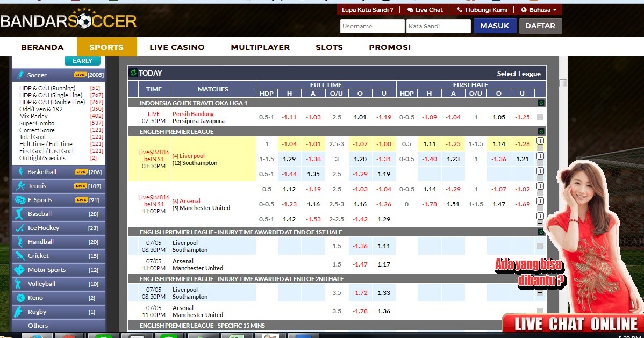Click the Live Chat speech bubble icon
Screen dimensions: 644x338
pos(410,10)
